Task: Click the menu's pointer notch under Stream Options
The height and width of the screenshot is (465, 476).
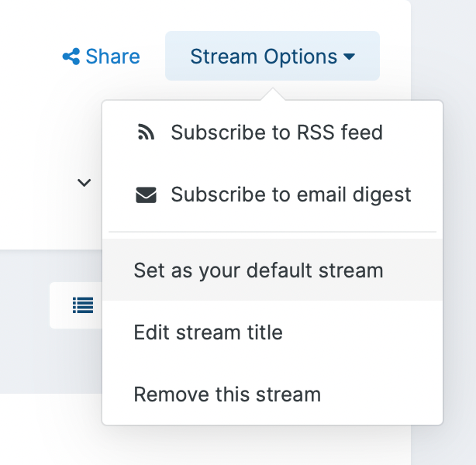Action: [271, 95]
